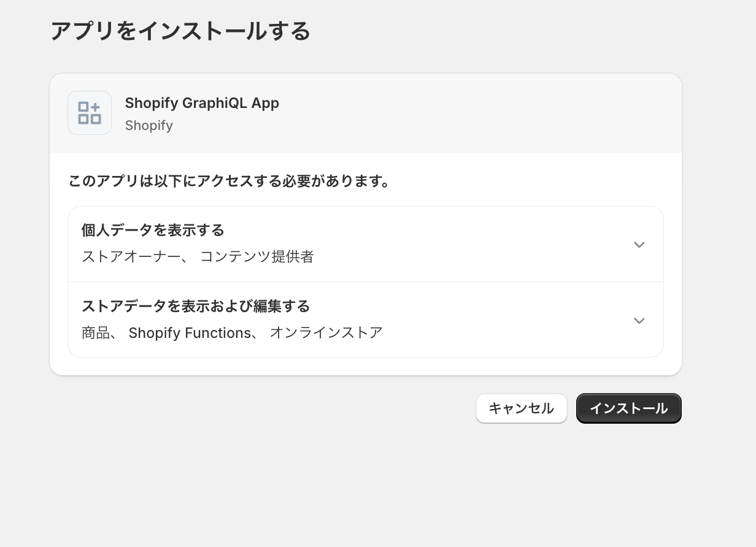
Task: Click the コンテンツ提供者 permission text
Action: pos(257,257)
